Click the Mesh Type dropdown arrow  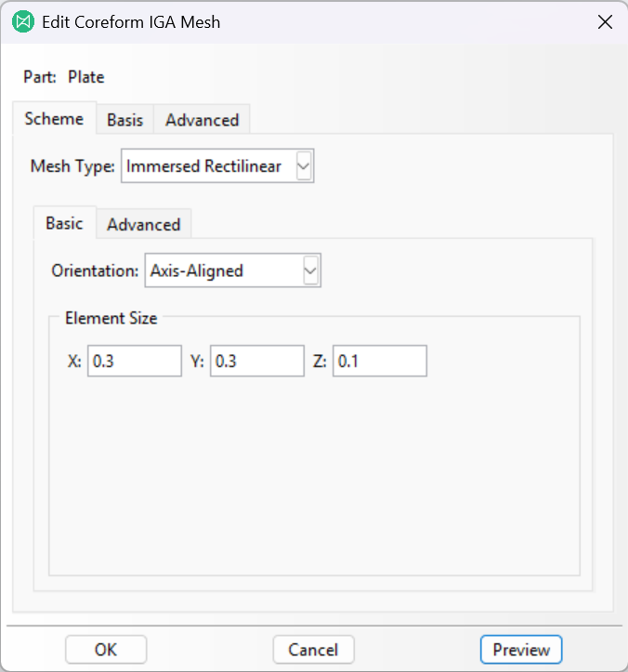click(303, 165)
